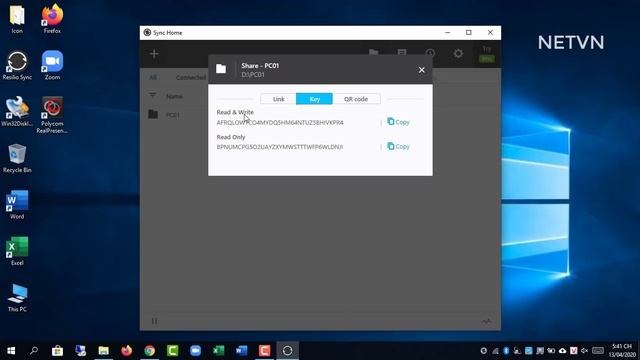Open Zoom from taskbar
The image size is (640, 360).
pyautogui.click(x=196, y=351)
